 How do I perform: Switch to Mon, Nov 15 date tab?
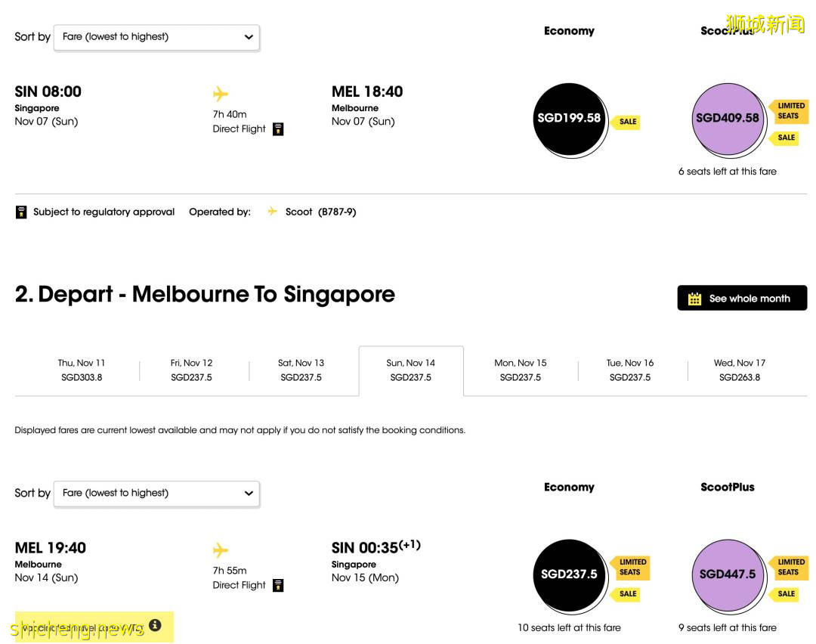coord(520,370)
